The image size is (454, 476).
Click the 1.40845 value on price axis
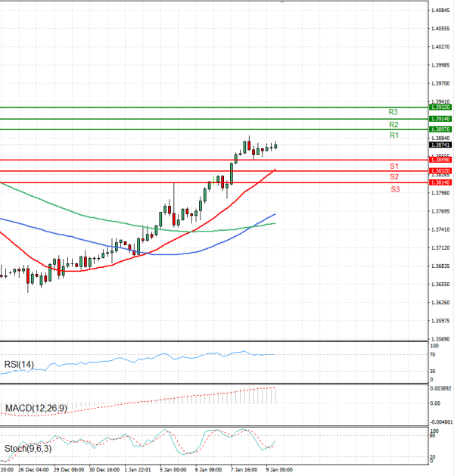(440, 11)
